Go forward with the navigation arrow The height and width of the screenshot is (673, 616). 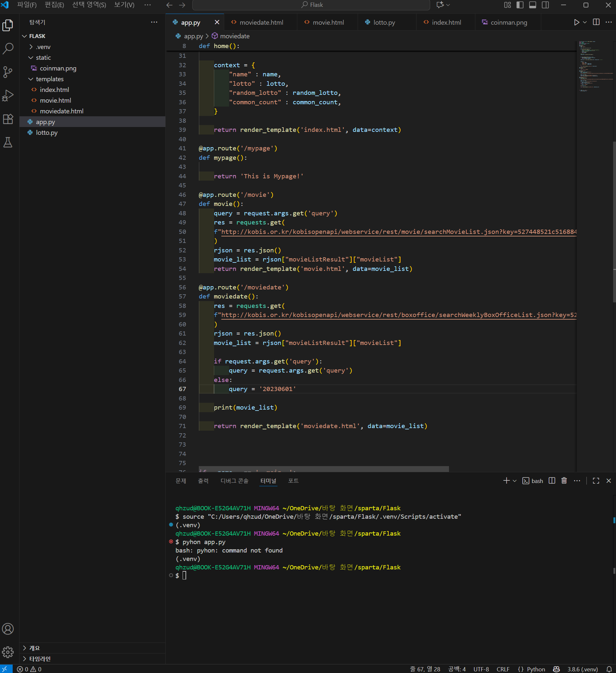click(x=182, y=5)
